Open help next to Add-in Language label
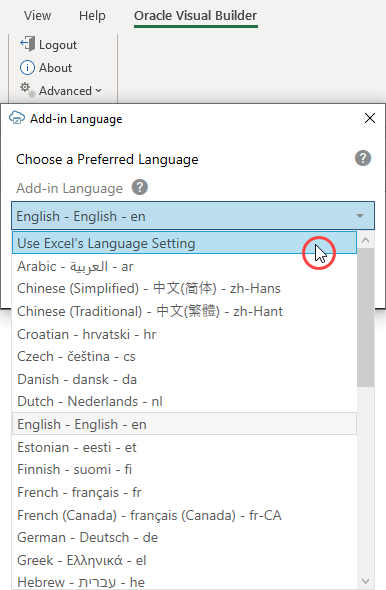 [x=140, y=187]
